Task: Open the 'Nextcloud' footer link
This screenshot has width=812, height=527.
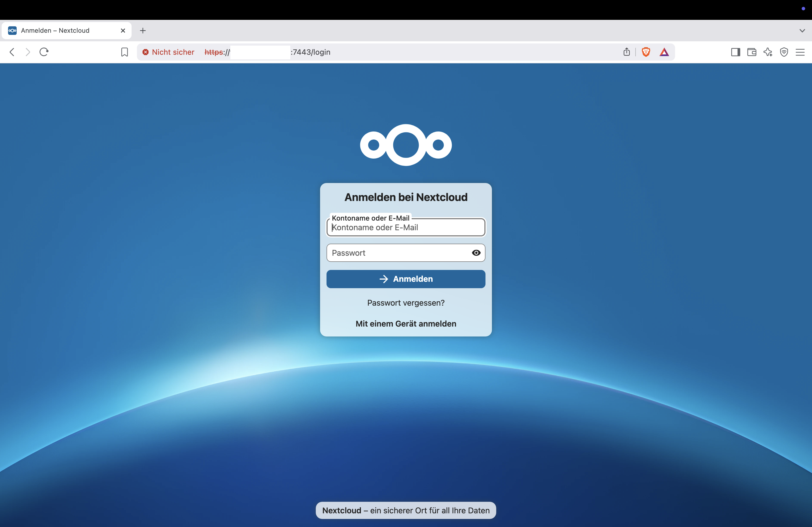Action: tap(342, 510)
